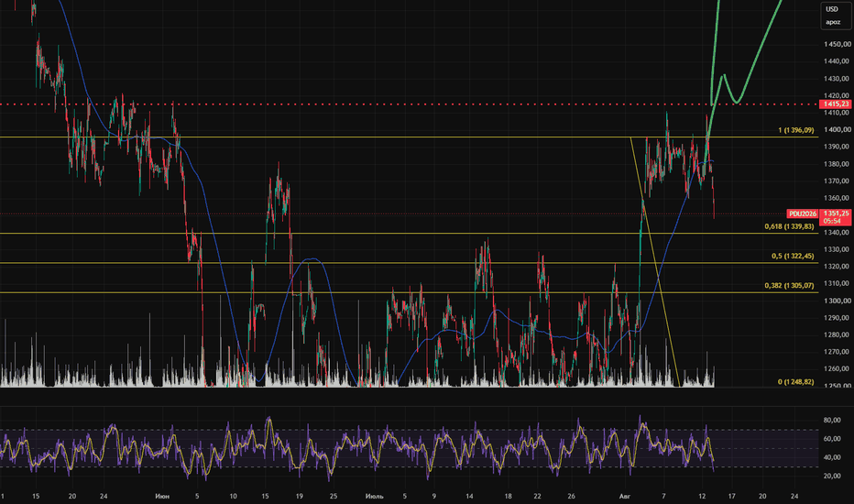Click the PDU2026 symbol tag
Viewport: 854px width, 504px height.
tap(803, 214)
